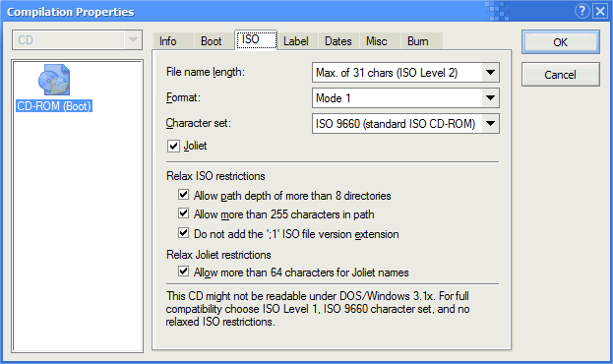
Task: Click the DOS/Windows 3.1x compatibility warning text
Action: (x=318, y=309)
